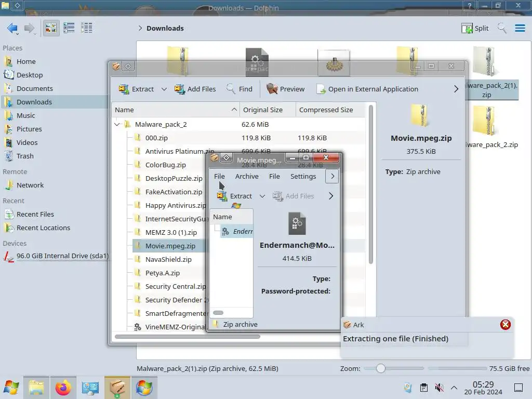Open second File menu in Movie.mpeg window
The image size is (532, 399).
coord(274,177)
